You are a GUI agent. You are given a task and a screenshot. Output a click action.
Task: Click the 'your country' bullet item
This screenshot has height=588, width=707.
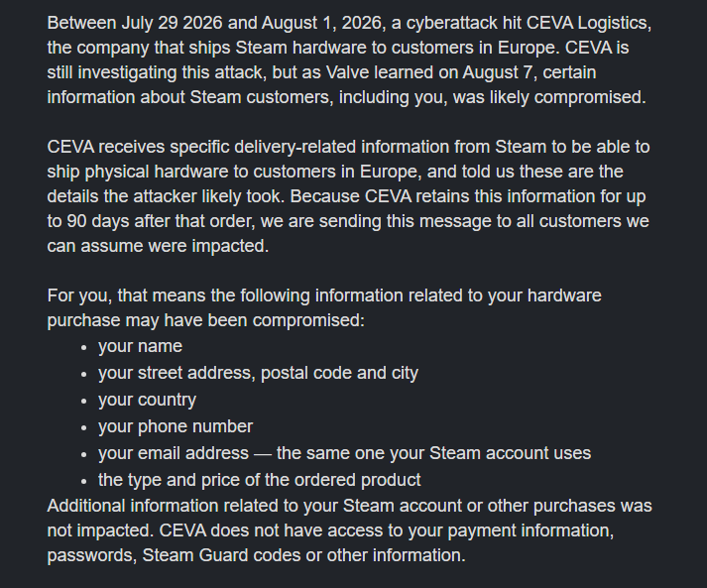(148, 400)
